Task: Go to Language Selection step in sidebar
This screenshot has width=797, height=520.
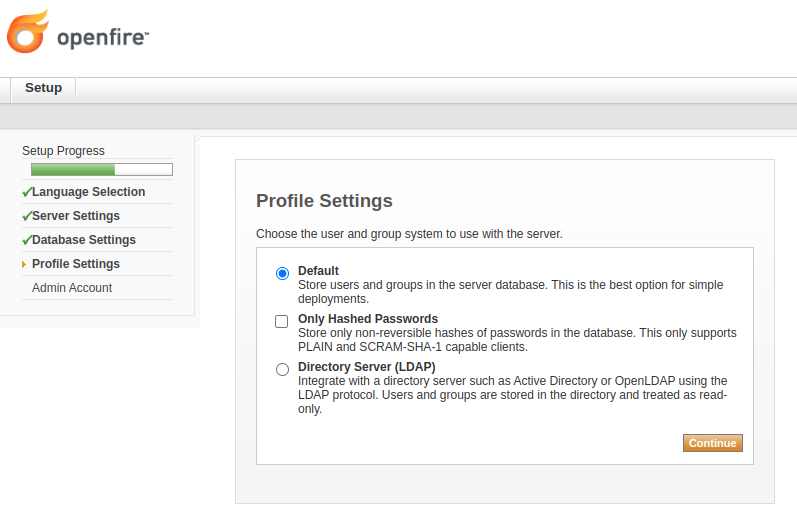Action: click(88, 192)
